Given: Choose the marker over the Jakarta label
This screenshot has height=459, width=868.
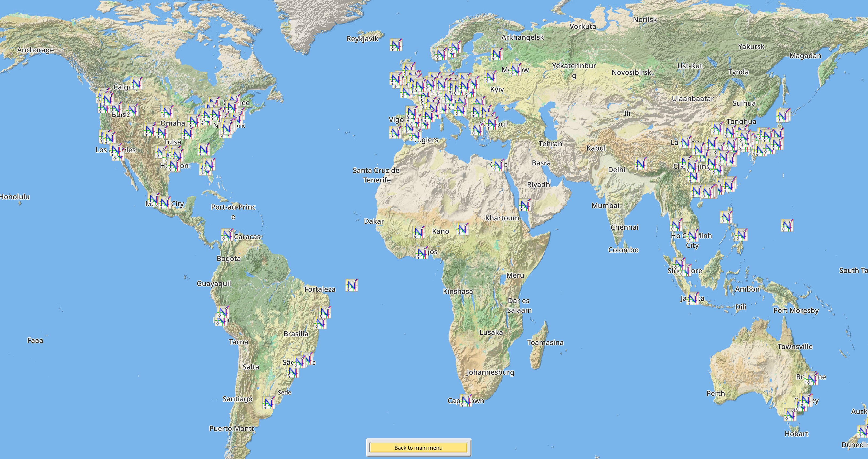Looking at the screenshot, I should [x=693, y=298].
